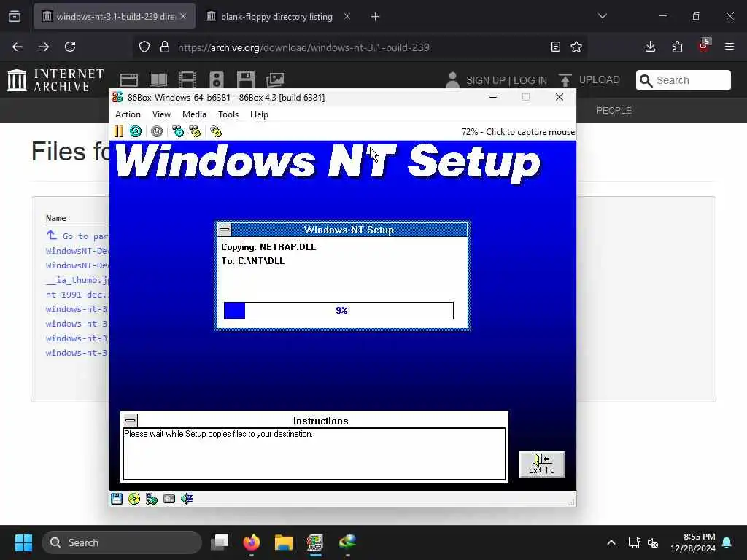Send Ctrl+Alt+Del via 86Box toolbar
Image resolution: width=747 pixels, height=560 pixels.
tap(178, 131)
